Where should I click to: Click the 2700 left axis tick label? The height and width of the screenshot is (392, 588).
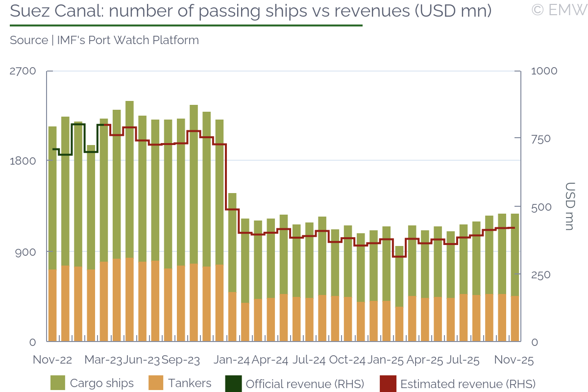pos(23,71)
